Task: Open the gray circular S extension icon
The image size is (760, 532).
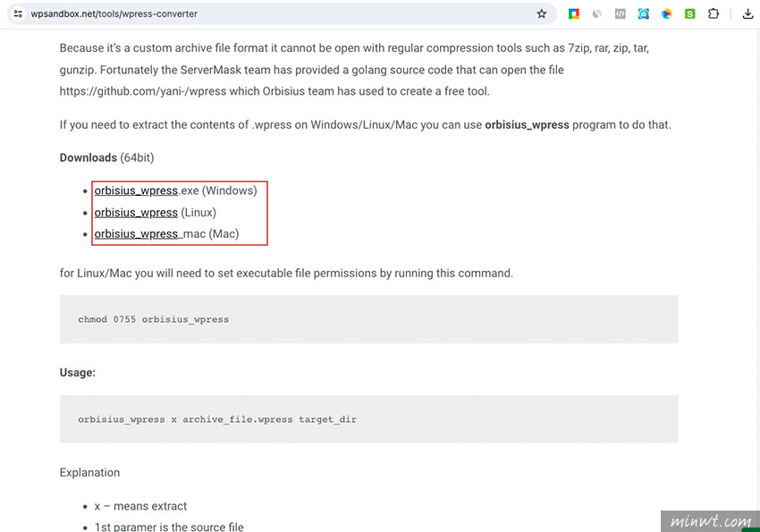Action: (597, 13)
